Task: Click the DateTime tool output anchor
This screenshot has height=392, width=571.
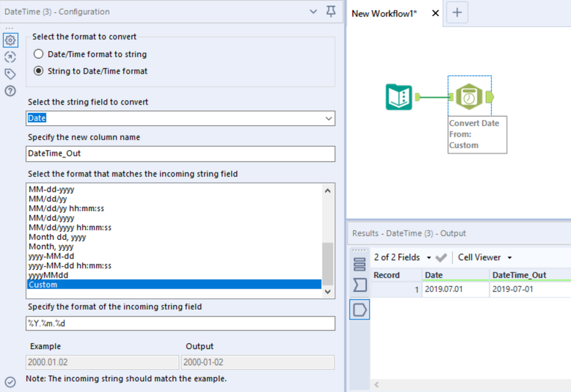Action: coord(490,97)
